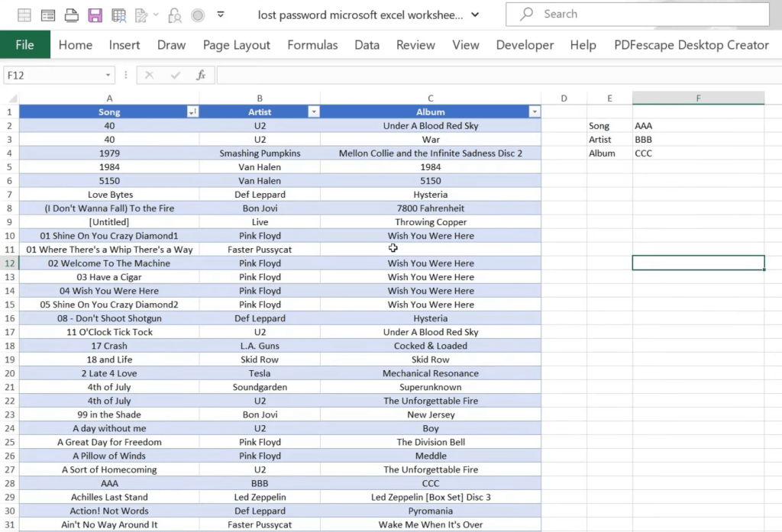Click the purple Save floppy disk icon
The image size is (782, 532).
coord(95,15)
